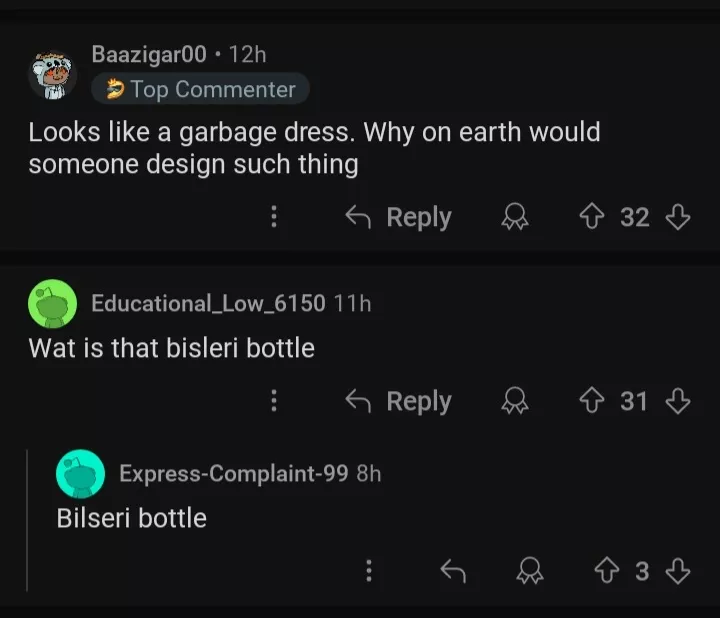Tap the Top Commenter badge

(201, 89)
